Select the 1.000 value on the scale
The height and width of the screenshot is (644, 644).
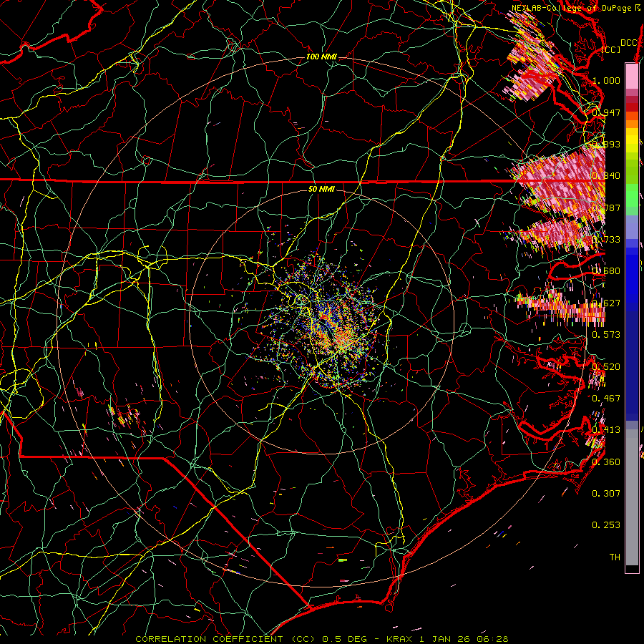pos(606,80)
